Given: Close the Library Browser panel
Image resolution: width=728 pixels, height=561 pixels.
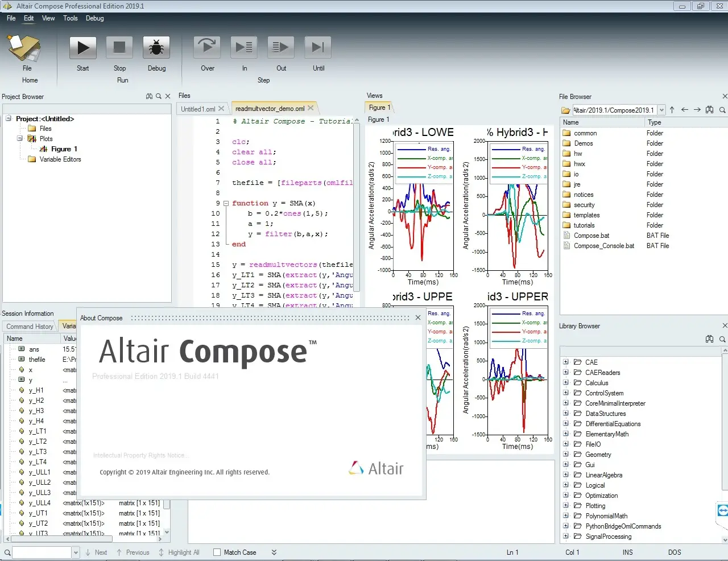Looking at the screenshot, I should pyautogui.click(x=725, y=326).
